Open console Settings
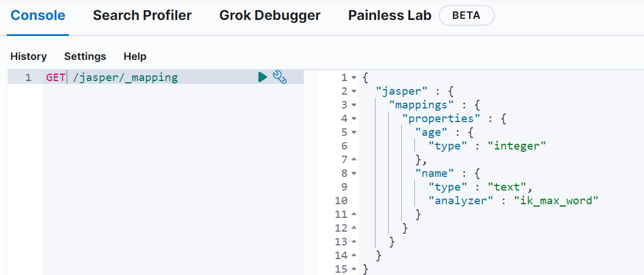The height and width of the screenshot is (275, 644). [x=85, y=56]
